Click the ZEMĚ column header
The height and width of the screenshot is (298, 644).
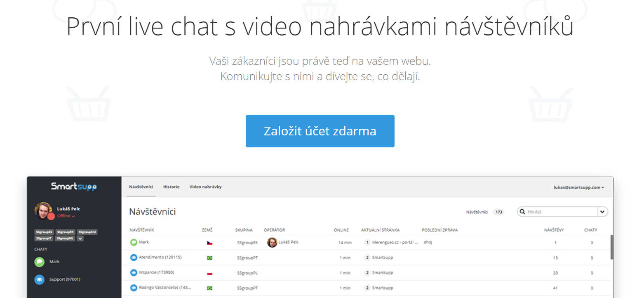pyautogui.click(x=207, y=230)
